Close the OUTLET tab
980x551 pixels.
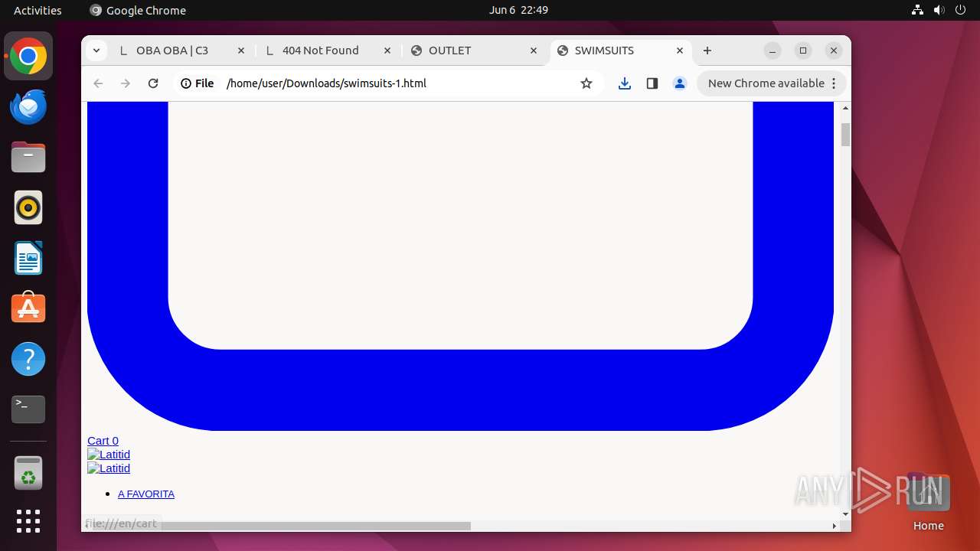coord(534,51)
